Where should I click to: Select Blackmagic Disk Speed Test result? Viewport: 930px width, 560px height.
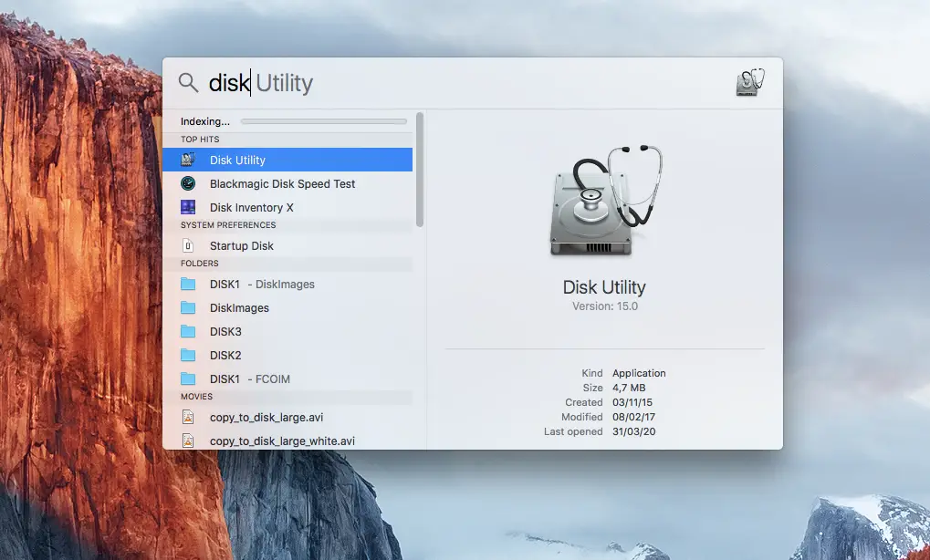287,183
